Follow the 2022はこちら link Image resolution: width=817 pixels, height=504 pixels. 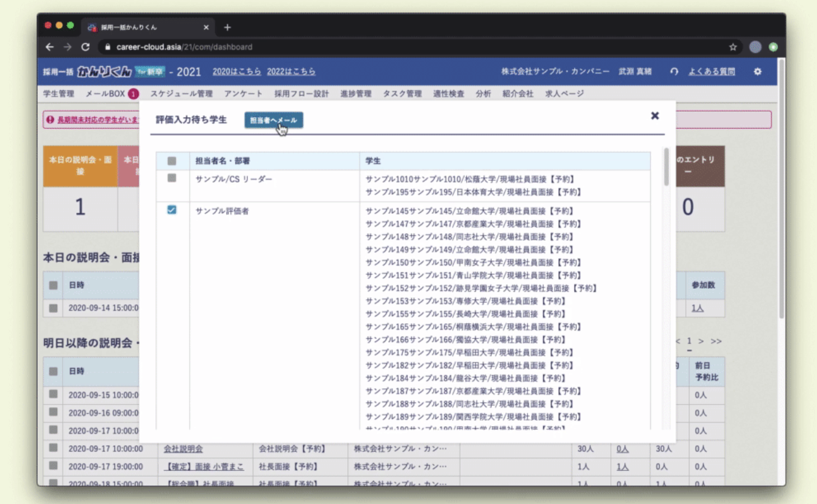[291, 72]
